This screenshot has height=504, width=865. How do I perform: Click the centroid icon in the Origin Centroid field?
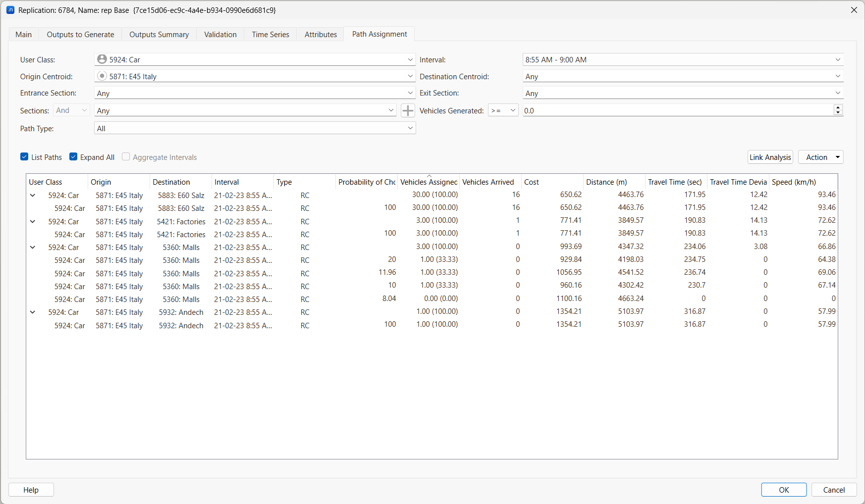[x=102, y=76]
